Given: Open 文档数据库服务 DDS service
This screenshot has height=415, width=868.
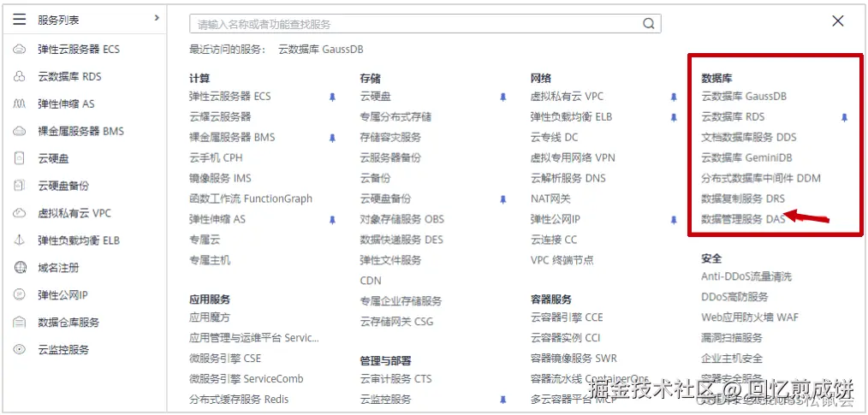Looking at the screenshot, I should 749,137.
